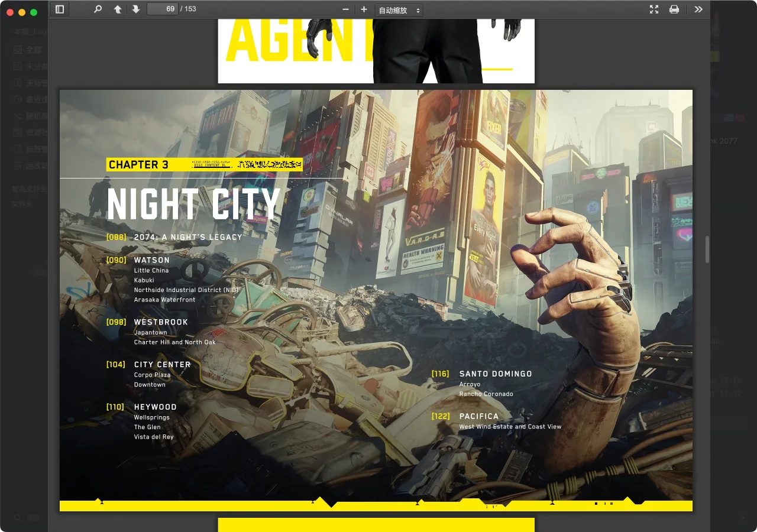Print the document via printer icon
757x532 pixels.
click(x=674, y=9)
